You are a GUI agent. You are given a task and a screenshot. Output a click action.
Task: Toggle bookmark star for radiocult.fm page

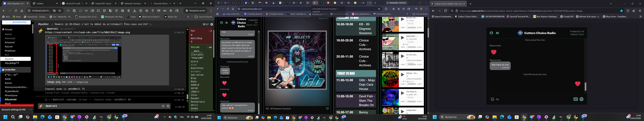point(621,11)
